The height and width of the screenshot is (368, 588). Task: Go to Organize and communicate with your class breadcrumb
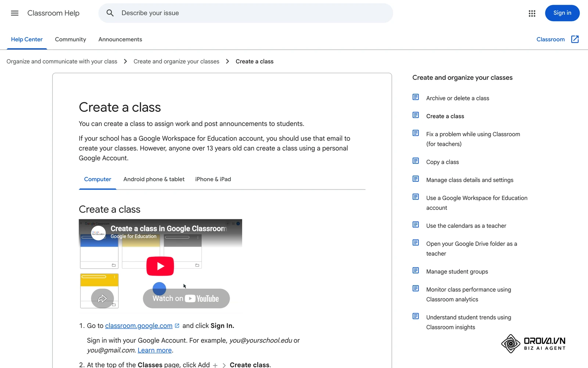(62, 61)
